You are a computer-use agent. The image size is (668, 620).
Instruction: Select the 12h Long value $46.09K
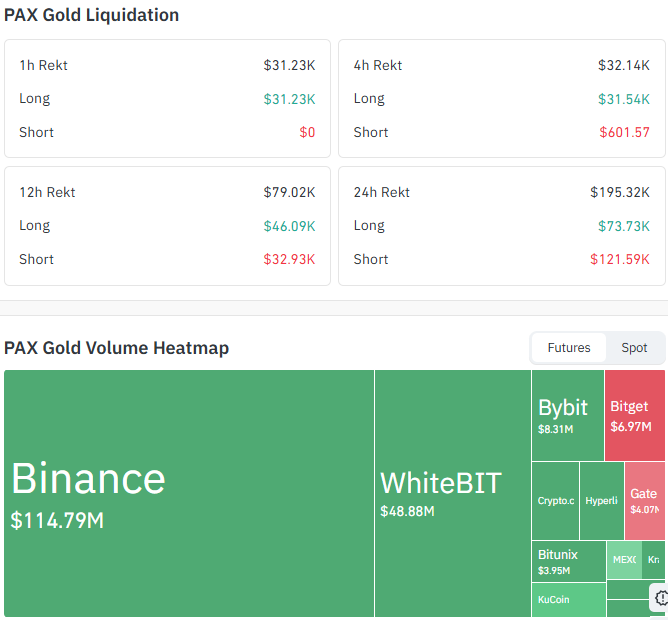tap(289, 226)
